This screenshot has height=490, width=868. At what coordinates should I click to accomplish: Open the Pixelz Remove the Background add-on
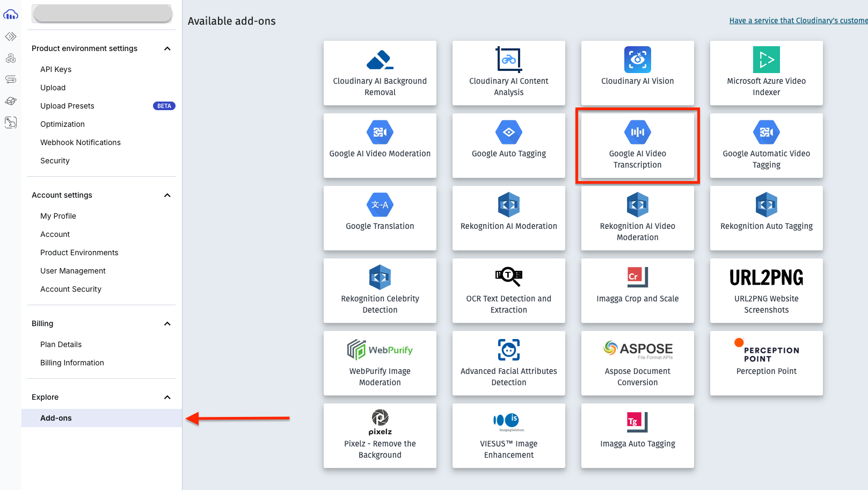point(380,436)
